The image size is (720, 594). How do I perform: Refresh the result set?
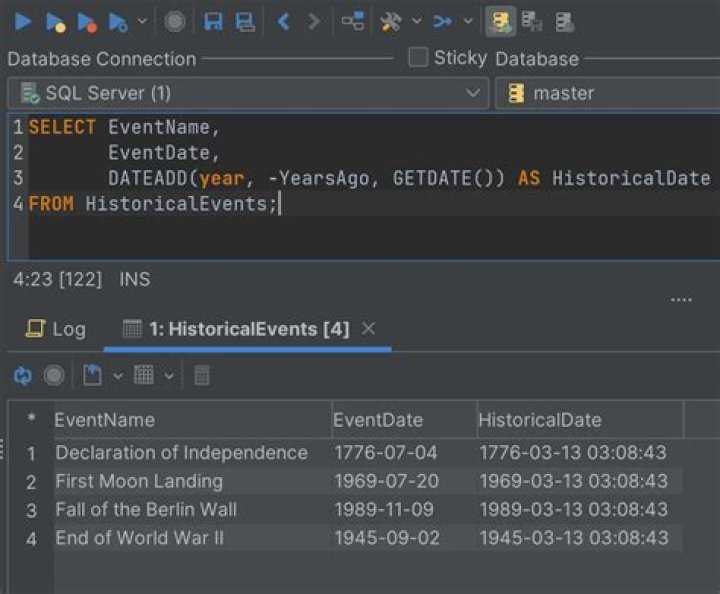22,375
